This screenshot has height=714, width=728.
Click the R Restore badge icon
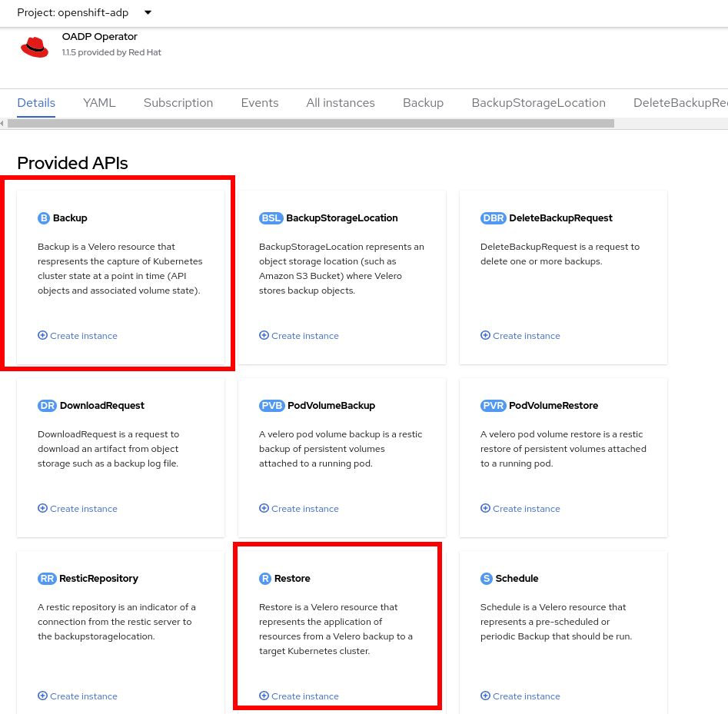coord(265,579)
